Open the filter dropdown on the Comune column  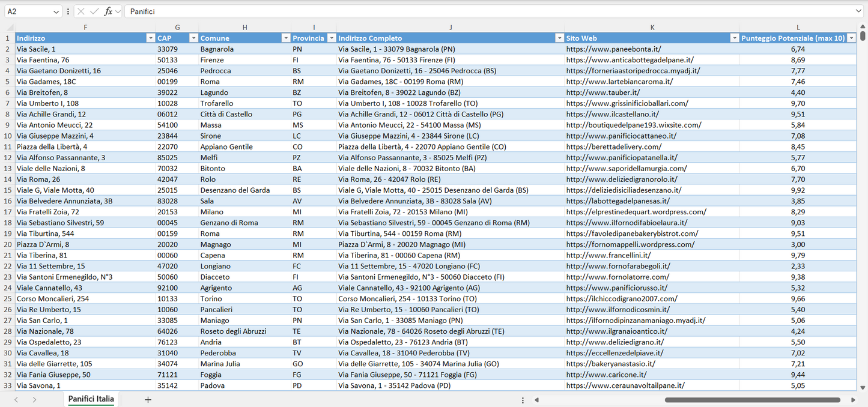coord(286,38)
